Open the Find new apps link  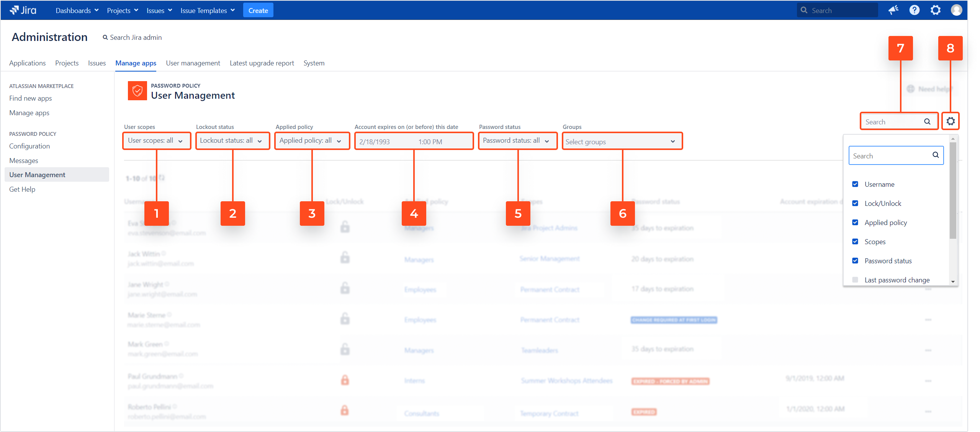pos(30,98)
